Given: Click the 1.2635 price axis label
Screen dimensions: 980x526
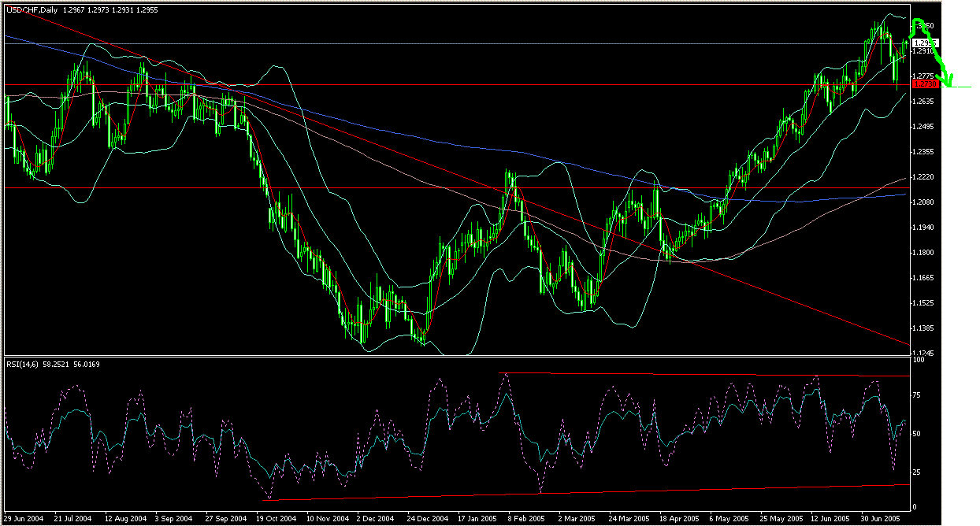Looking at the screenshot, I should [922, 102].
